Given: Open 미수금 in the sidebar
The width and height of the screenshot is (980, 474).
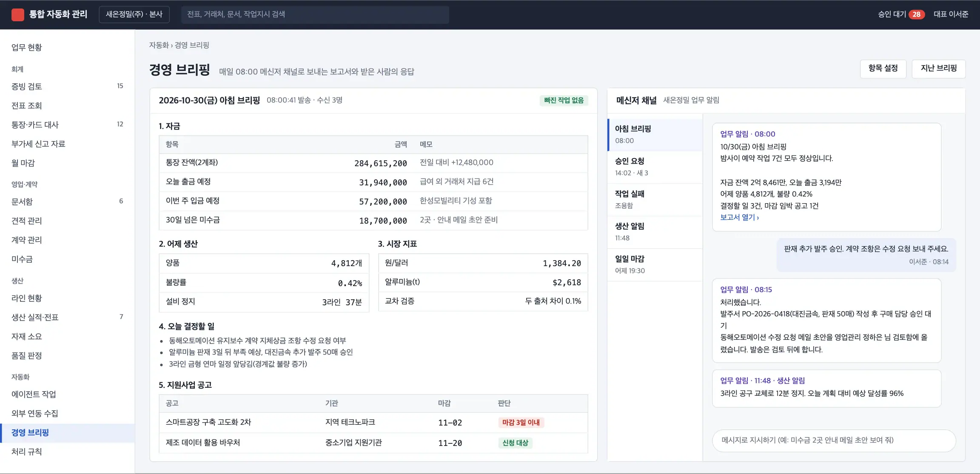Looking at the screenshot, I should click(67, 259).
